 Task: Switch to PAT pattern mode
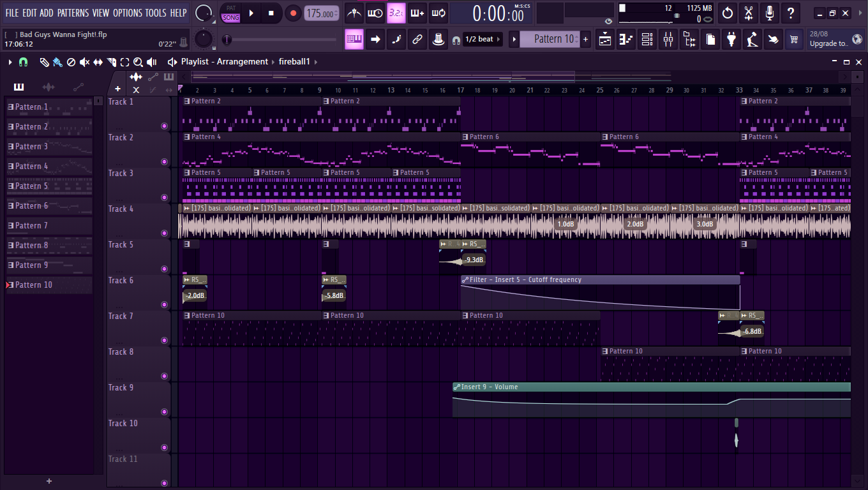(x=231, y=8)
